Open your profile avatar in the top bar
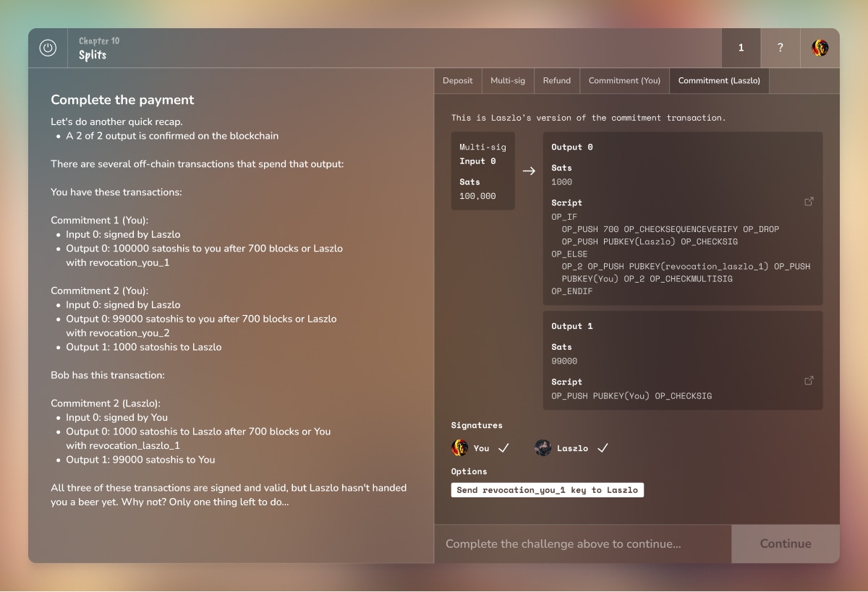 pyautogui.click(x=820, y=47)
